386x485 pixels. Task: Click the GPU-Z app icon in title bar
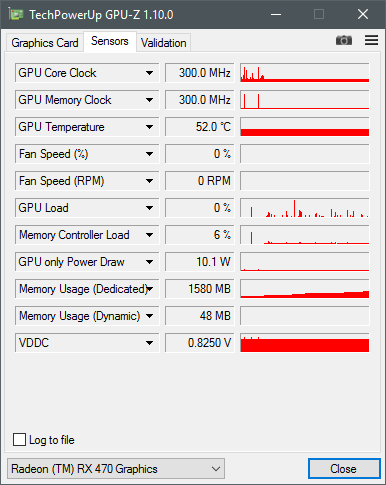(x=16, y=15)
